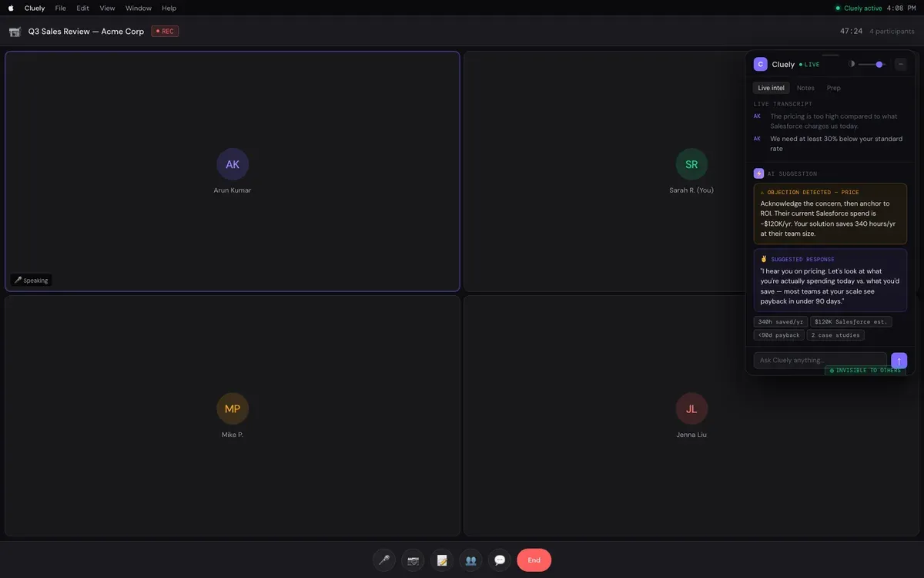
Task: Open the notes pad icon in call controls
Action: point(442,560)
